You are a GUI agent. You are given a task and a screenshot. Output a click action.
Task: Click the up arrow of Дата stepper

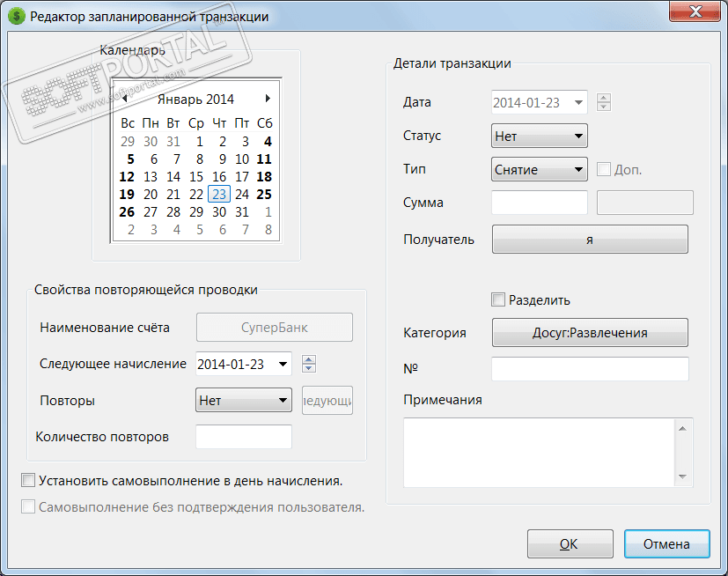(x=604, y=98)
